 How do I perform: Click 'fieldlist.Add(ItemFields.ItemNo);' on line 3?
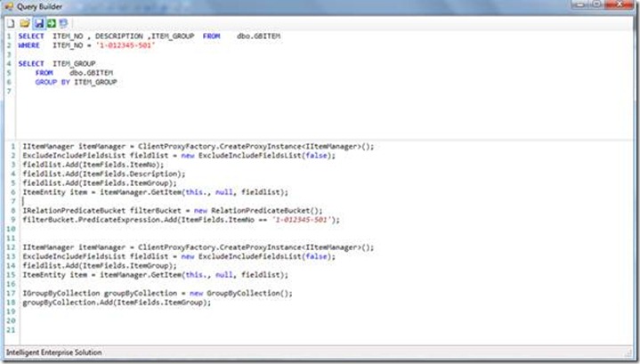(93, 165)
